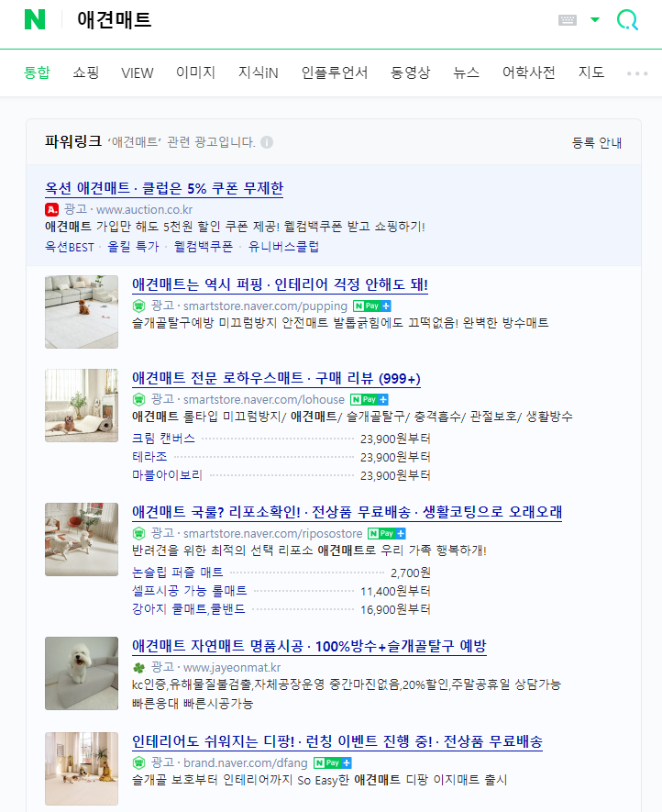Switch to the 쇼핑 tab
The height and width of the screenshot is (812, 662).
tap(86, 72)
